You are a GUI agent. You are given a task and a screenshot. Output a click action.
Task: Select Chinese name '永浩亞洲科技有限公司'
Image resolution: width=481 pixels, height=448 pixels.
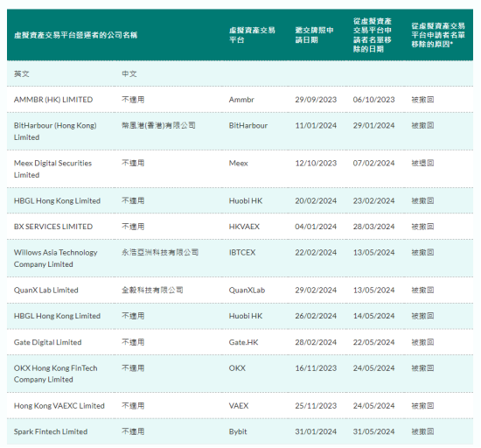[160, 252]
